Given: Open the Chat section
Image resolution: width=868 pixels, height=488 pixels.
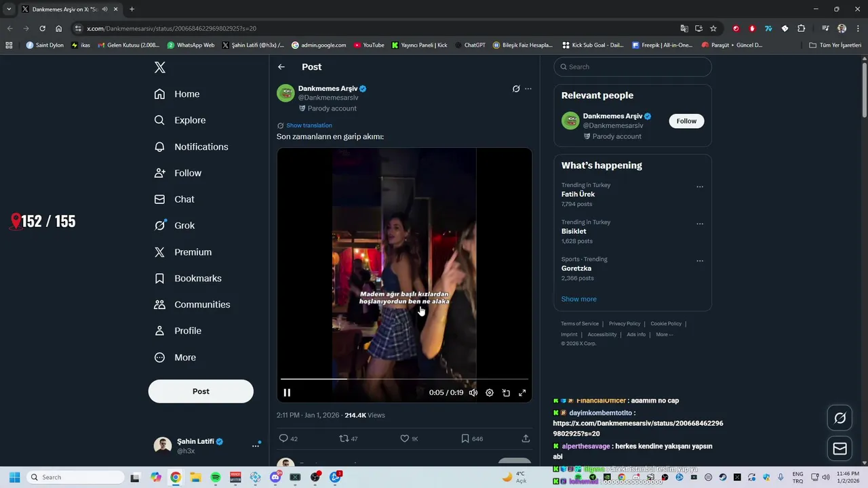Looking at the screenshot, I should coord(174,199).
